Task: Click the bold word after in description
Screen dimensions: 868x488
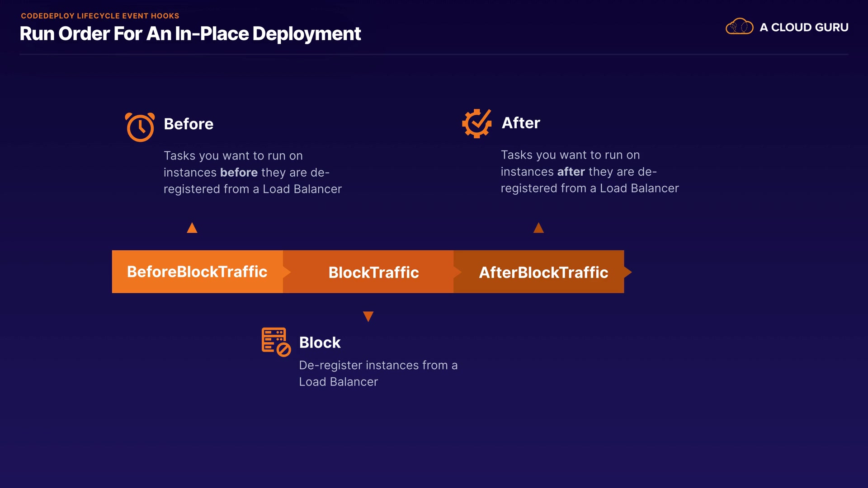Action: click(571, 172)
